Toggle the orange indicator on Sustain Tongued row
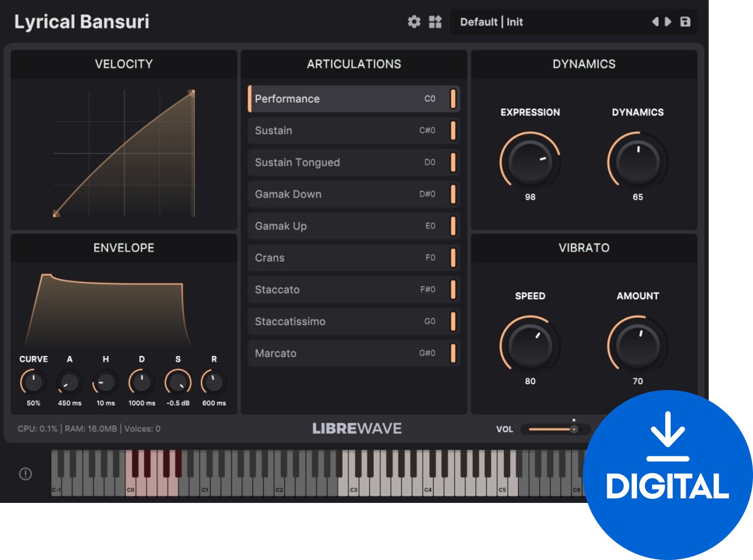Image resolution: width=753 pixels, height=560 pixels. pos(453,162)
